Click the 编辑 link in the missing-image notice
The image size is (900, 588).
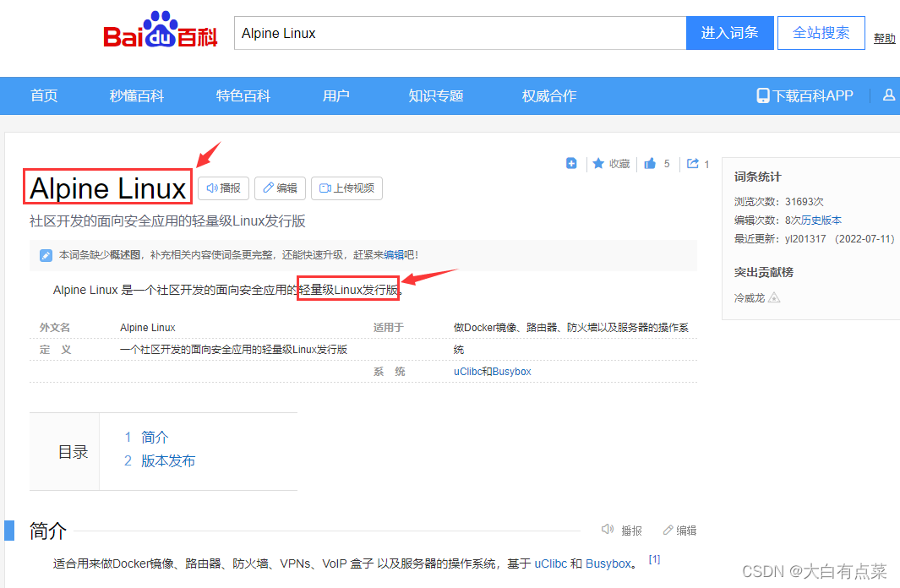click(x=394, y=254)
